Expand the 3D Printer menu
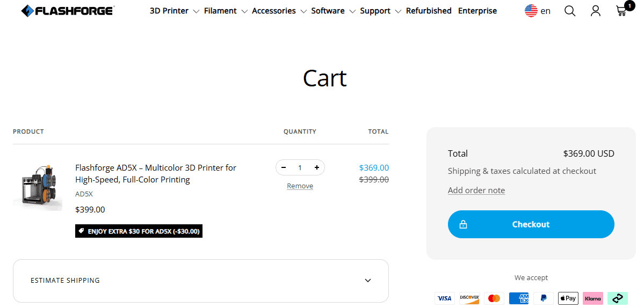Viewport: 644px width, 308px height. click(174, 11)
